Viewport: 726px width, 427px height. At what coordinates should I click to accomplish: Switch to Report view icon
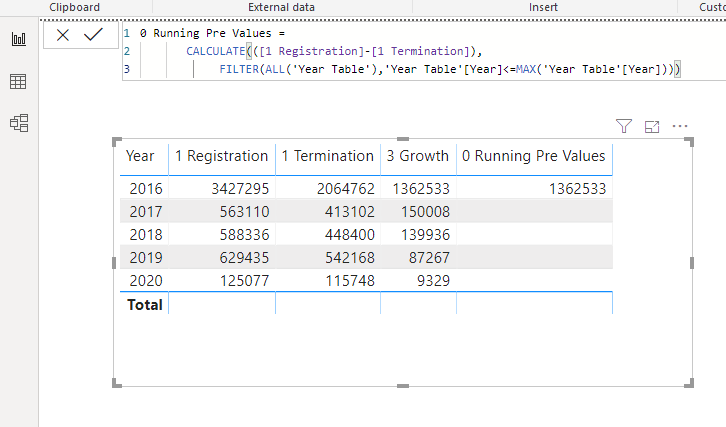19,39
